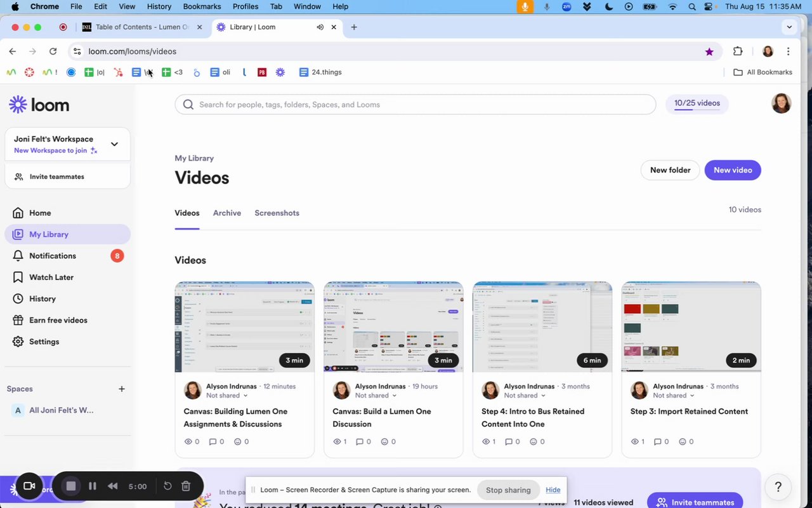Open the Loom profile avatar menu
The image size is (812, 508).
[x=781, y=104]
